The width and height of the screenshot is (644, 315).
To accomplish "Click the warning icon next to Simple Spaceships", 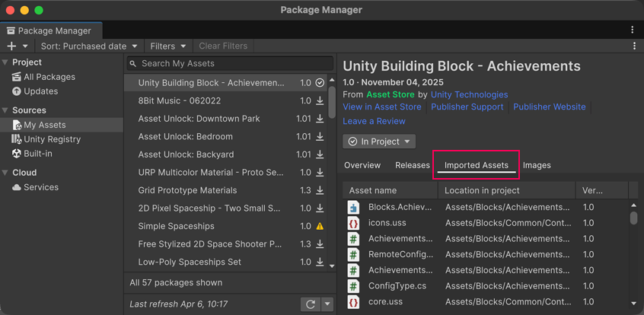I will click(320, 226).
